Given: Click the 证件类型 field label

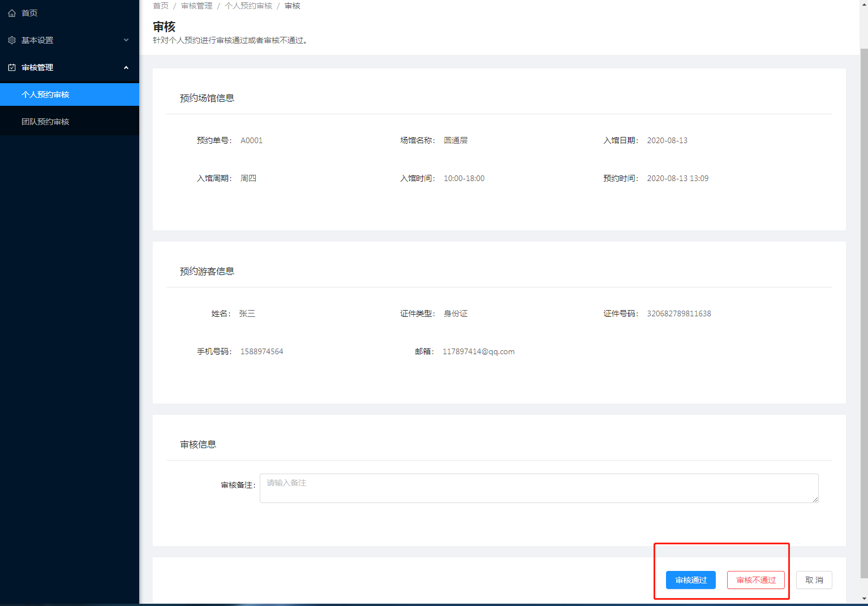Looking at the screenshot, I should 418,313.
